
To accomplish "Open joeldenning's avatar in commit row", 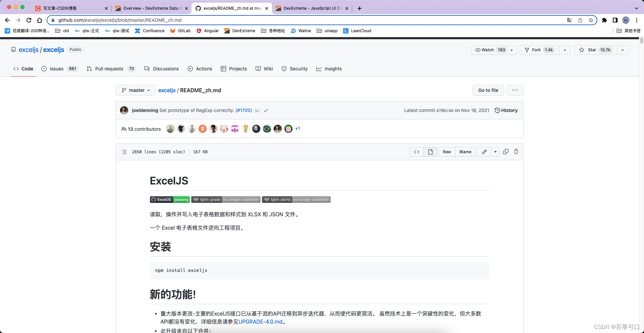I will pyautogui.click(x=124, y=110).
